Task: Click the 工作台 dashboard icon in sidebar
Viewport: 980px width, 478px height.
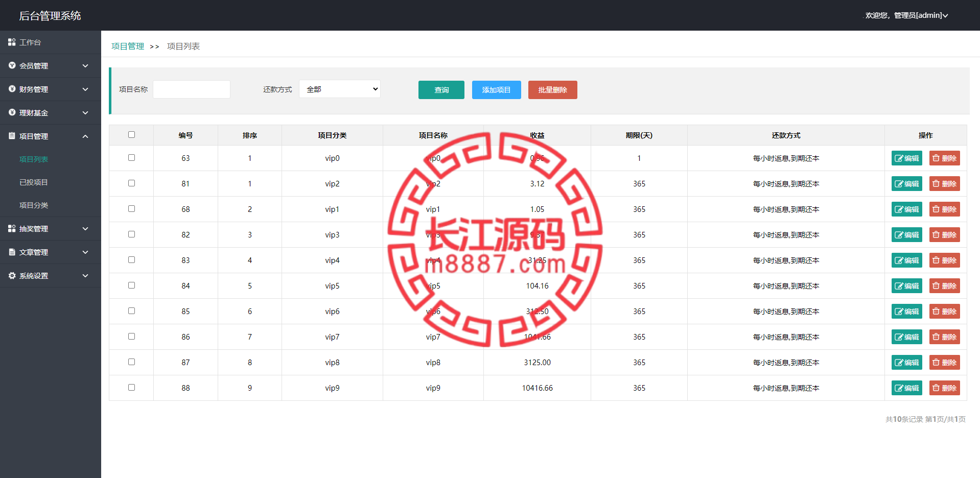Action: click(12, 42)
